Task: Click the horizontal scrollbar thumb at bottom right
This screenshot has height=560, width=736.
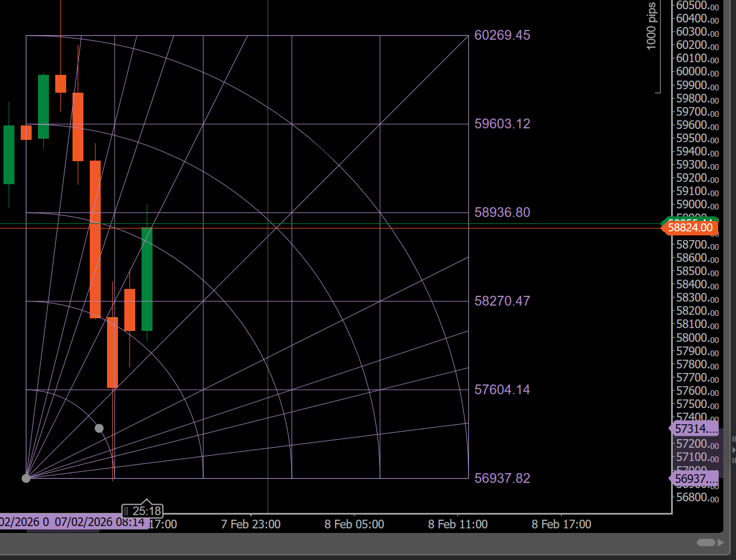Action: click(x=706, y=543)
